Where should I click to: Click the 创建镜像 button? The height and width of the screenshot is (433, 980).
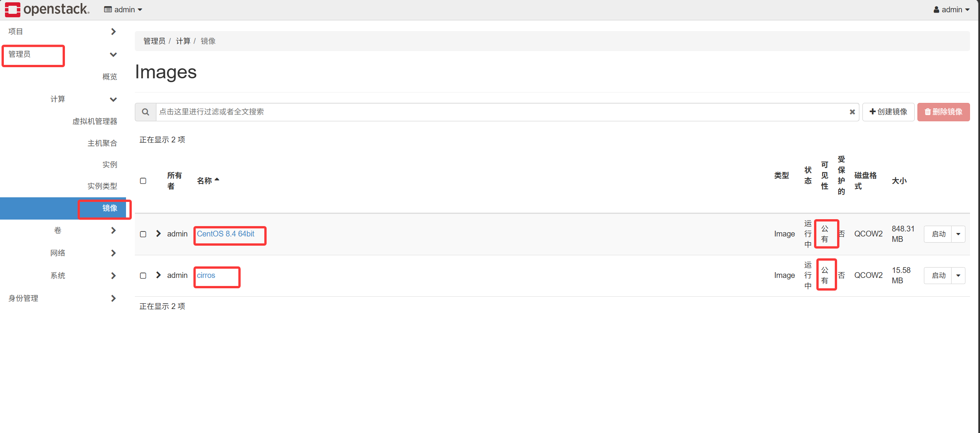coord(888,112)
